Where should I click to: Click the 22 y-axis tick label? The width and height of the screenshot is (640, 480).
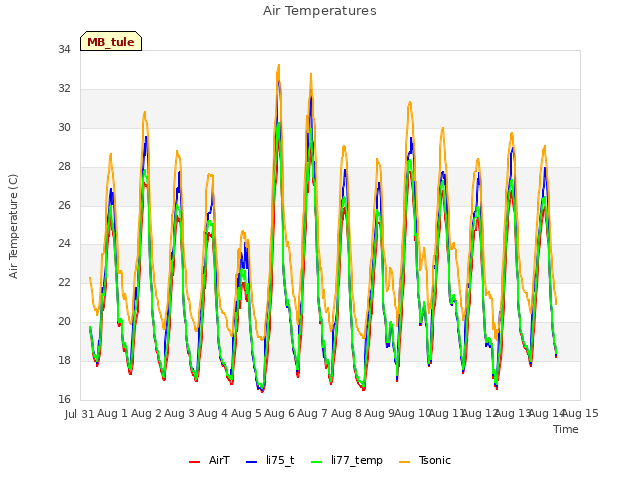64,282
